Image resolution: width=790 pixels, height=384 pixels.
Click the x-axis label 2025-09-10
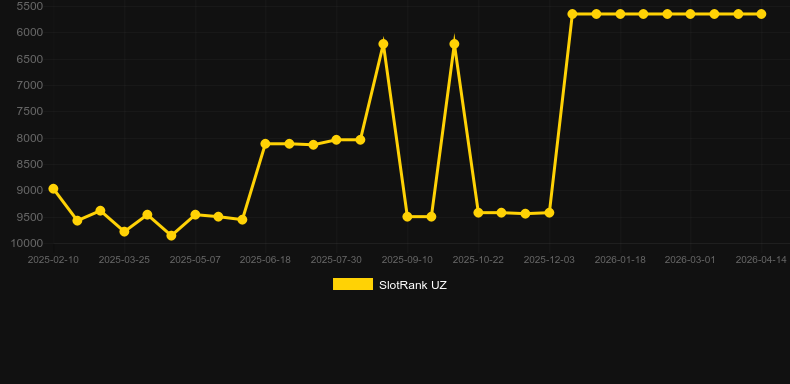[407, 260]
